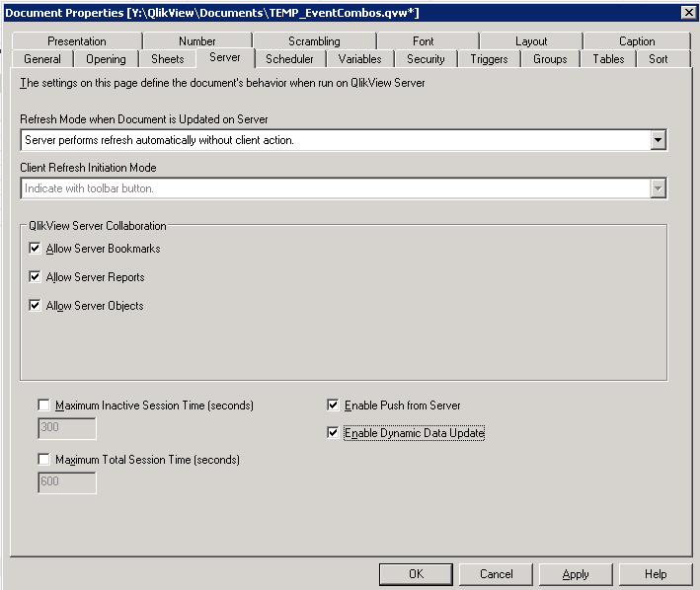Switch to the Groups tab
The width and height of the screenshot is (700, 590).
pyautogui.click(x=550, y=59)
